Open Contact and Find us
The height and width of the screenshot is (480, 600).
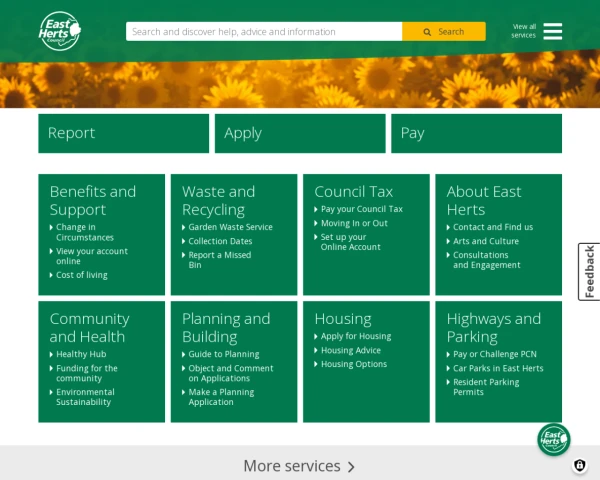click(493, 227)
